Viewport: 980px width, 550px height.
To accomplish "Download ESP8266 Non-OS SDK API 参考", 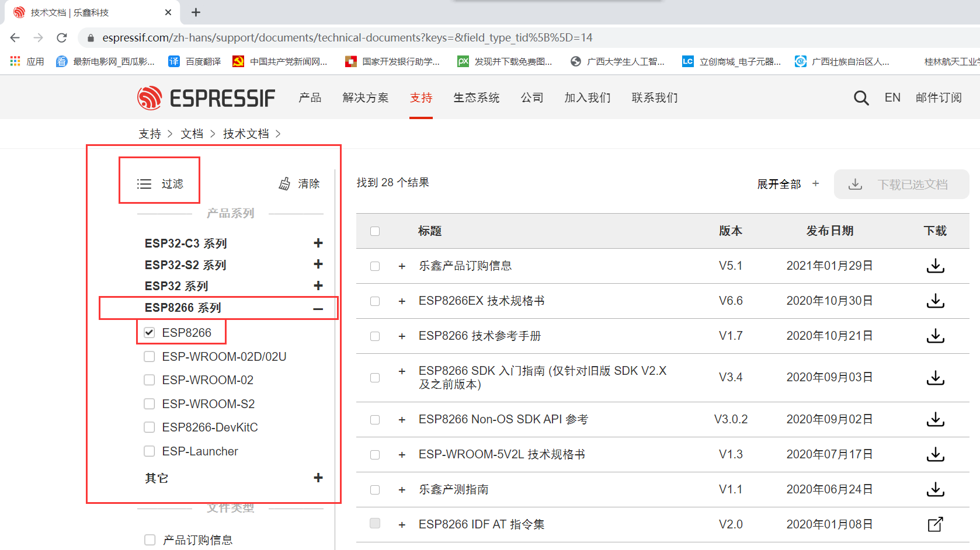I will click(x=935, y=420).
